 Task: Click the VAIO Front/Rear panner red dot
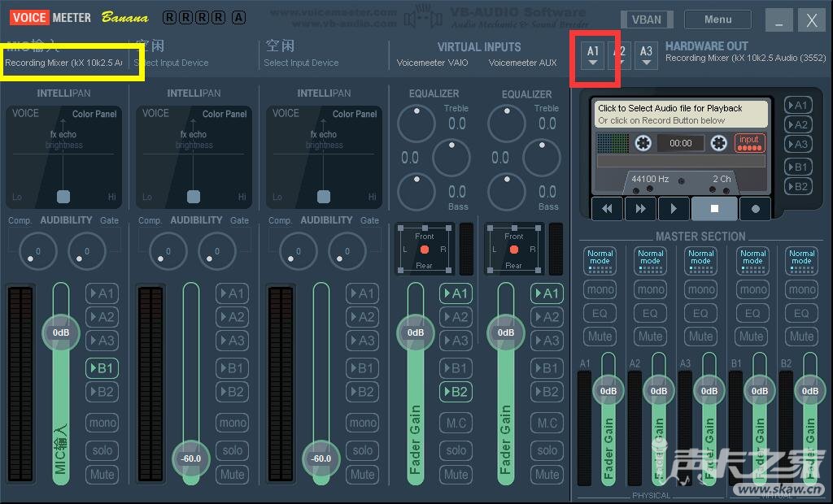click(x=425, y=250)
